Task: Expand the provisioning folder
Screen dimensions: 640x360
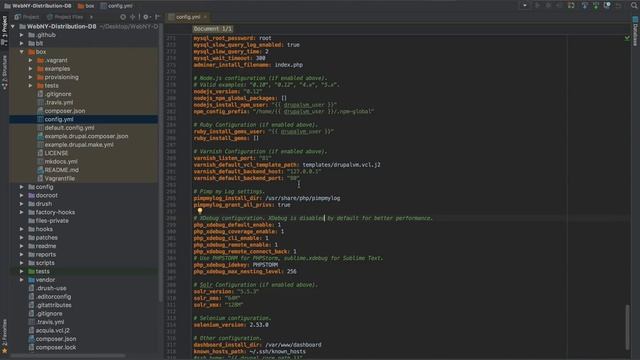Action: [30, 77]
